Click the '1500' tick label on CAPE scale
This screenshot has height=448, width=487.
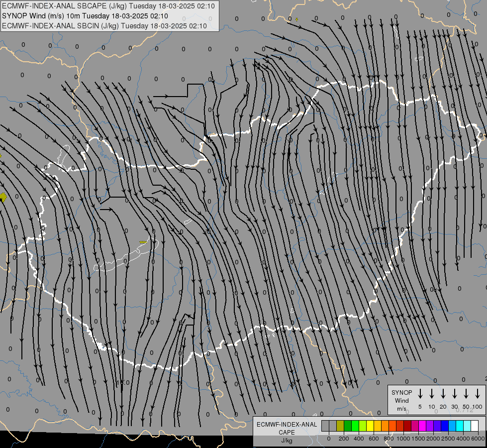click(x=418, y=439)
